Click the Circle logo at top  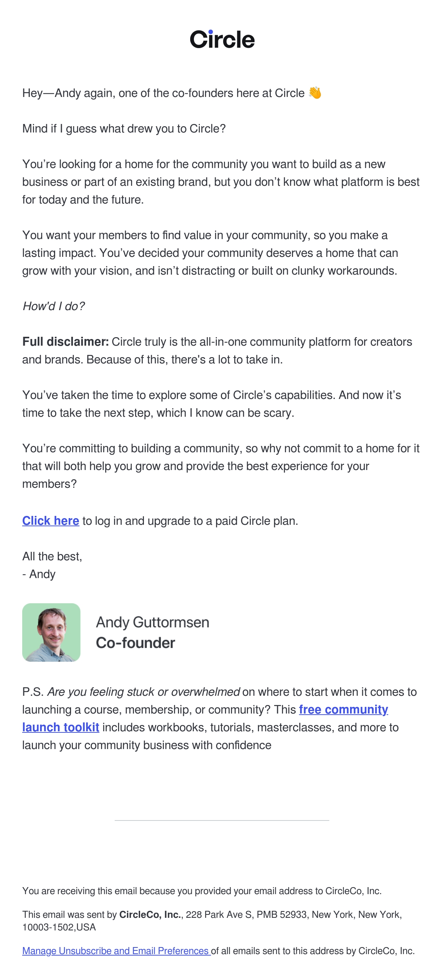(222, 40)
